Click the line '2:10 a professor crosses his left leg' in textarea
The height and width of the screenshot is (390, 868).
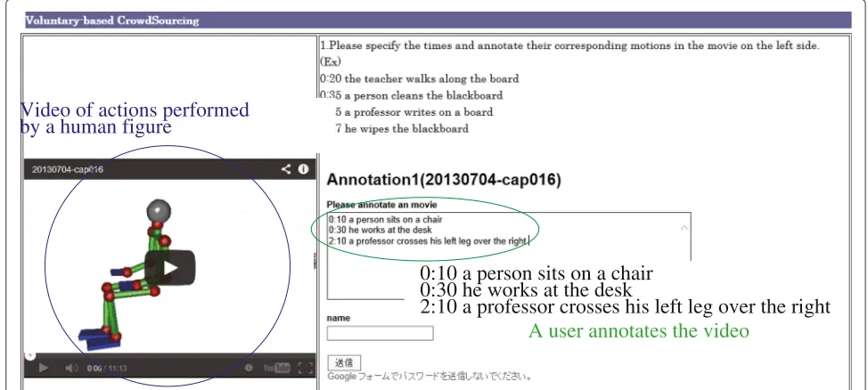(x=428, y=240)
